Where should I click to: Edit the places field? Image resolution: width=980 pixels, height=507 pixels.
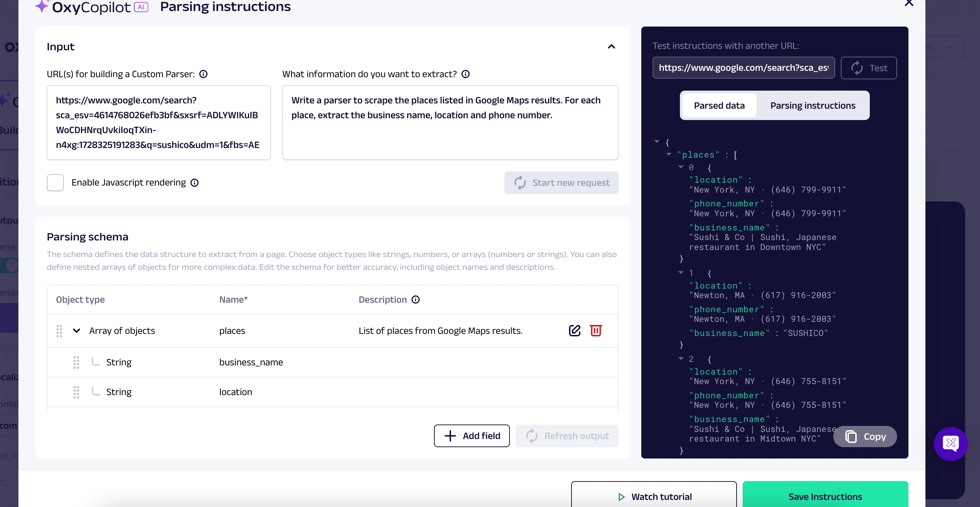(574, 330)
